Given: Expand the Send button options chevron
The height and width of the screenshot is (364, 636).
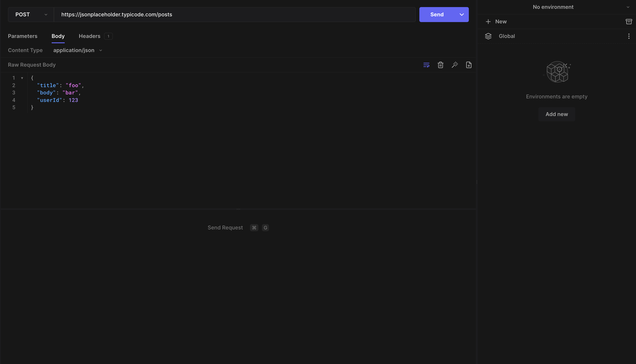Looking at the screenshot, I should 461,15.
